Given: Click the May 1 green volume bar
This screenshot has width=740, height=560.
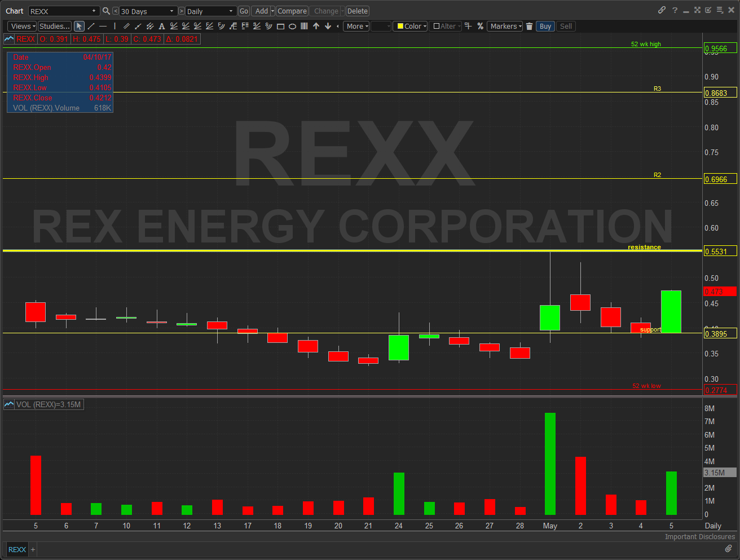Looking at the screenshot, I should pos(550,464).
